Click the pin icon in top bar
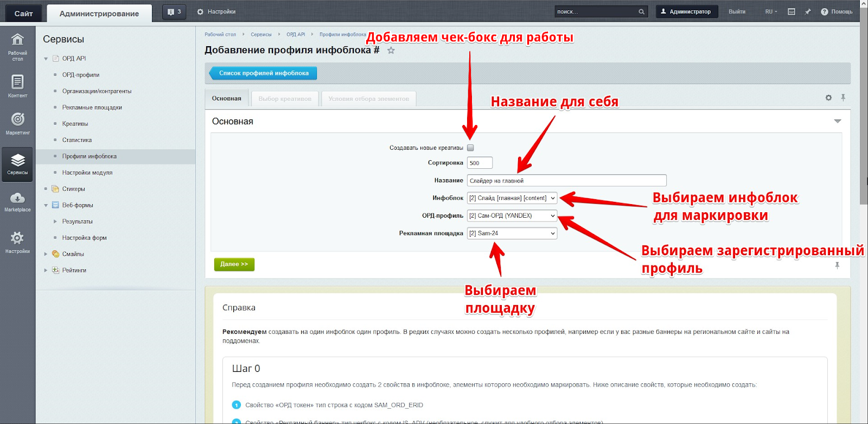 (808, 11)
